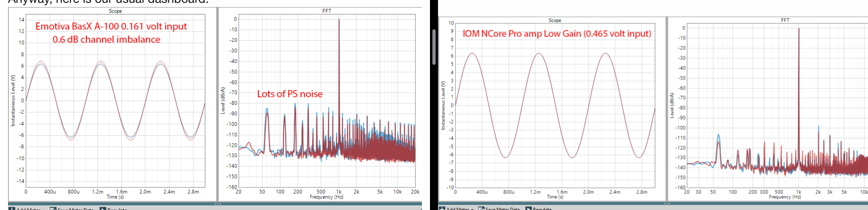This screenshot has width=868, height=210.
Task: Click the Scope title above the Emotiva waveform
Action: (x=115, y=11)
